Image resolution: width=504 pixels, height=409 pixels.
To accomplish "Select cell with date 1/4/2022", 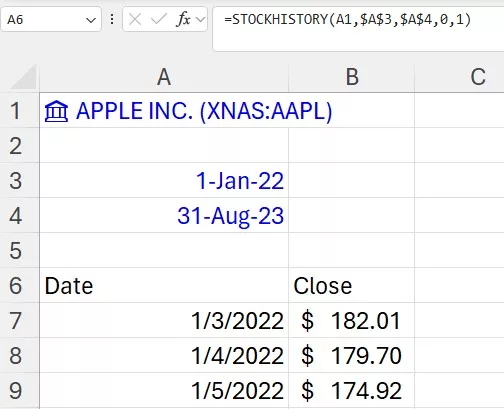I will click(164, 355).
